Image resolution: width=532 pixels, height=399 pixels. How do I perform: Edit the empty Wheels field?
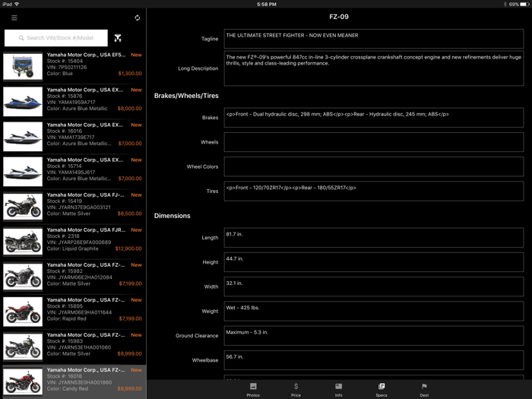point(374,142)
